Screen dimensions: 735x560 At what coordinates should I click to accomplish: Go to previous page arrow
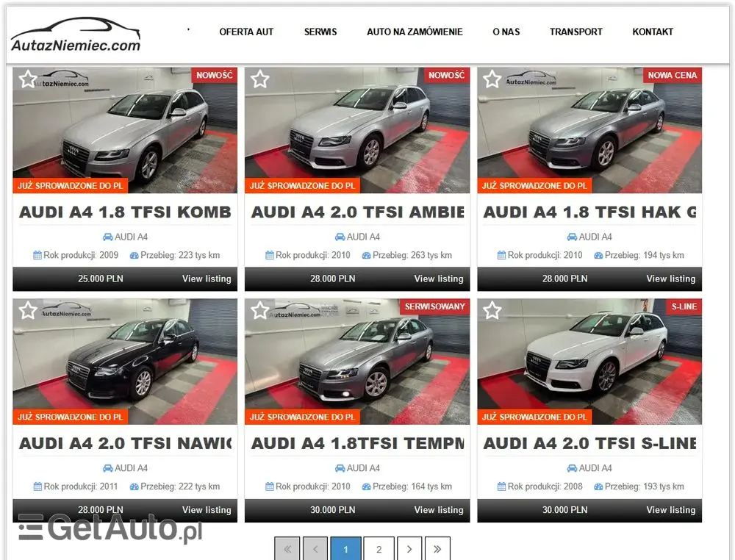(315, 549)
